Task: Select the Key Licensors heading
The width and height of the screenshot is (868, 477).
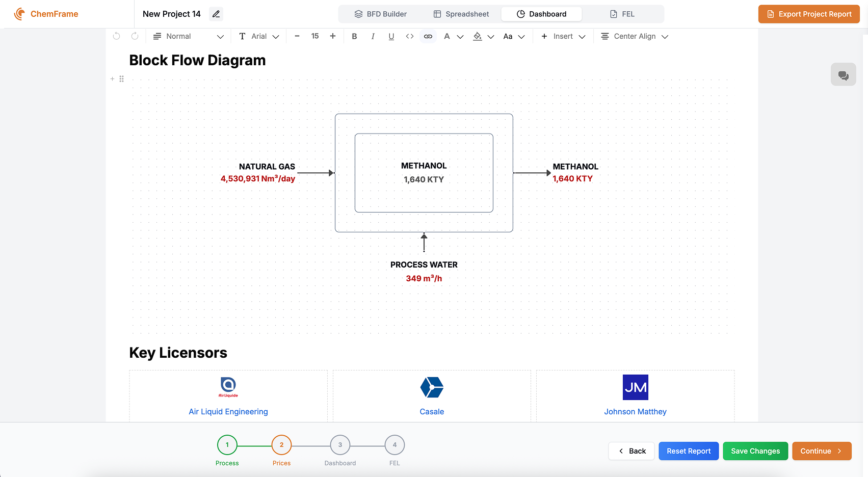Action: coord(178,353)
